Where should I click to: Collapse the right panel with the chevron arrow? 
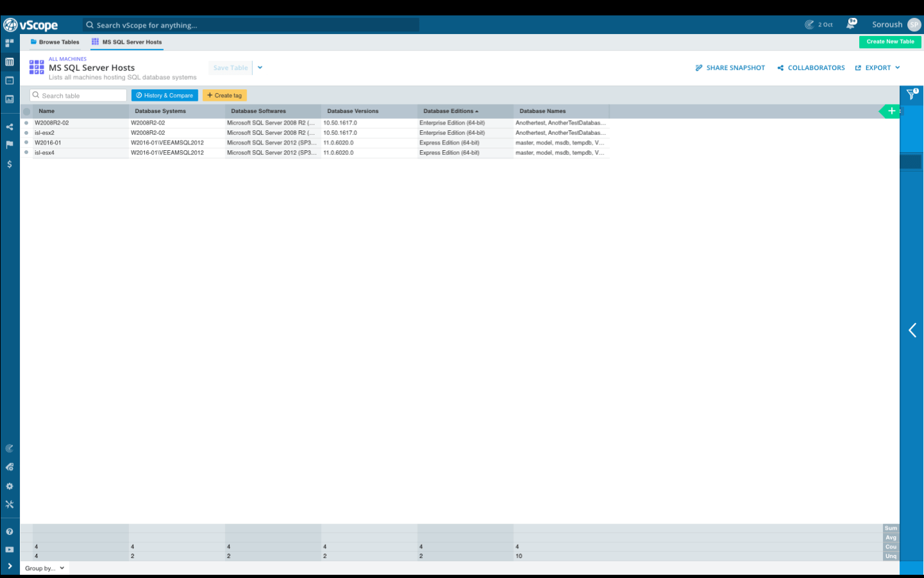pyautogui.click(x=912, y=330)
